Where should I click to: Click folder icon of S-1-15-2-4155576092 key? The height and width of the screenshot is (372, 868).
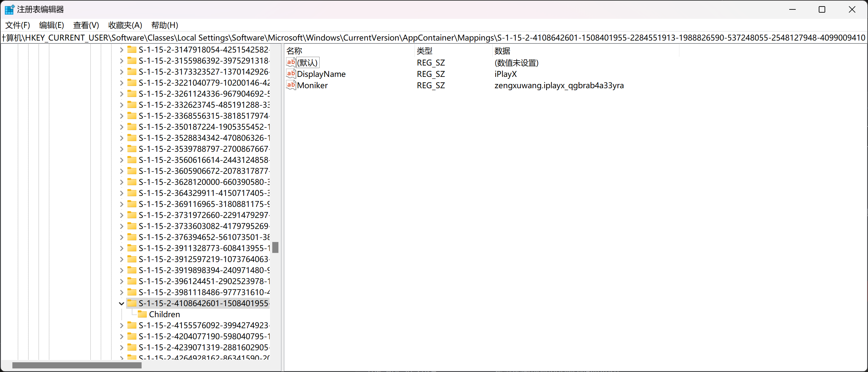pos(132,325)
